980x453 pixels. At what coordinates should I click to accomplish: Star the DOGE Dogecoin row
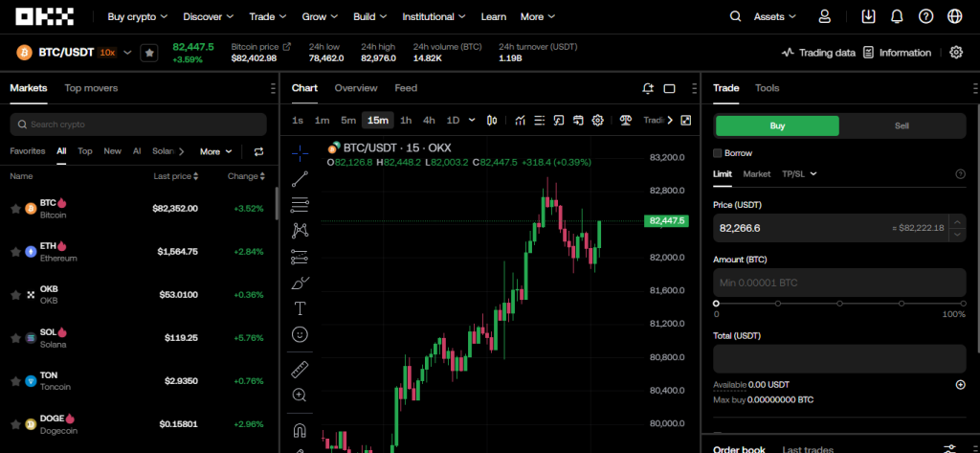click(15, 424)
